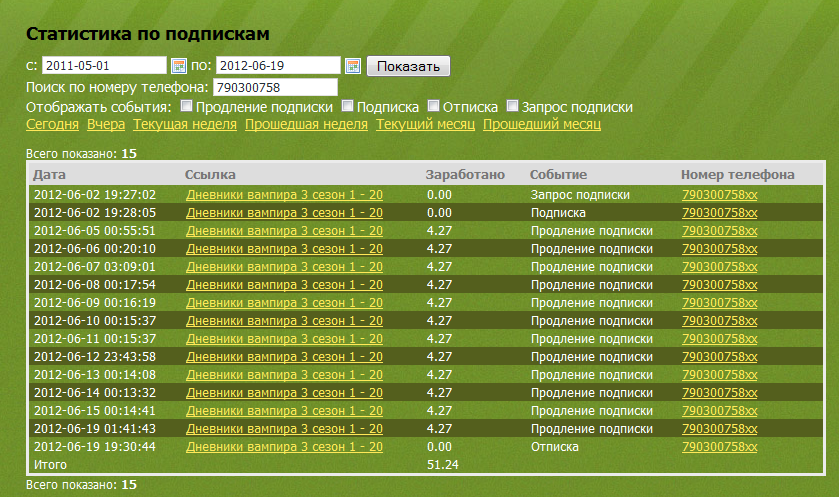Open the series link dated 2012-06-13
This screenshot has width=839, height=497.
[x=284, y=374]
